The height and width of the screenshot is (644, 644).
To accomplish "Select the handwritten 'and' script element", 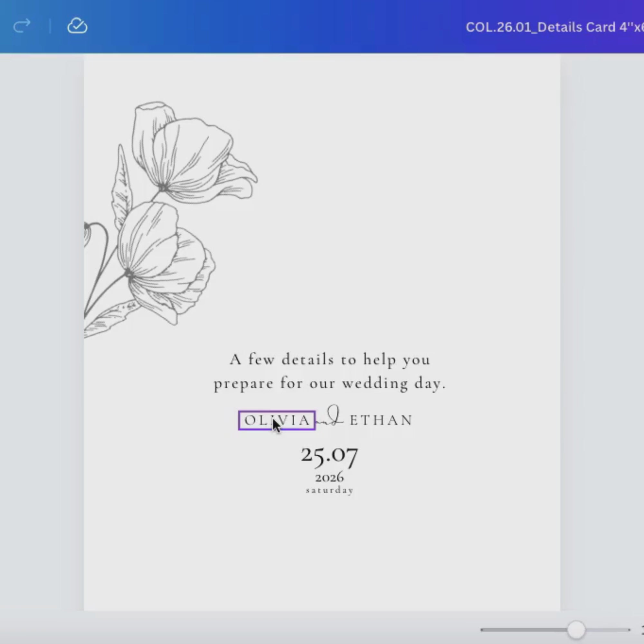I will click(x=330, y=415).
